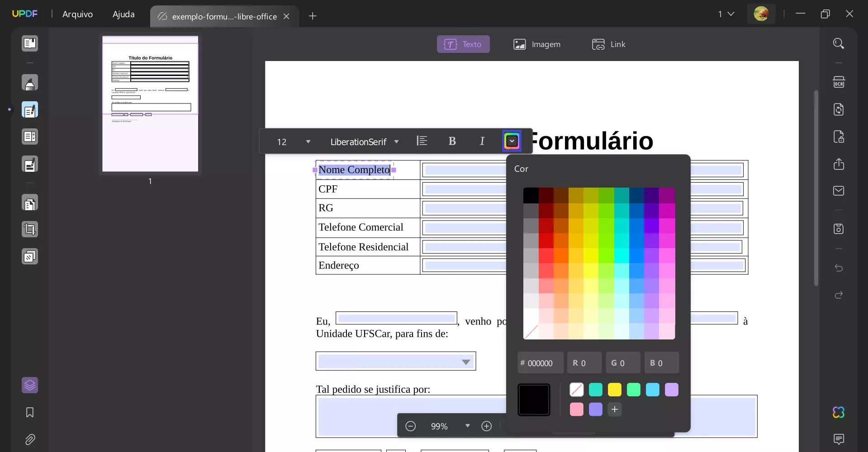Open the user profile avatar

point(761,14)
